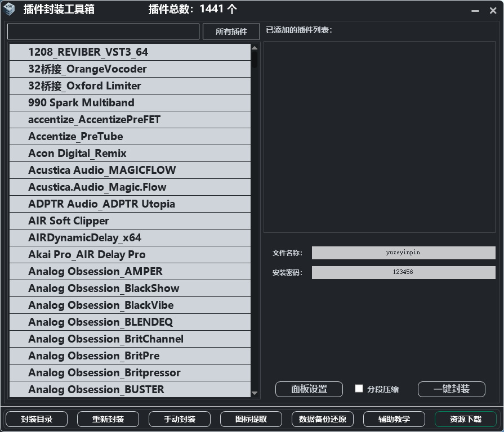Minimize the plugin toolbox window
Image resolution: width=504 pixels, height=432 pixels.
(475, 10)
